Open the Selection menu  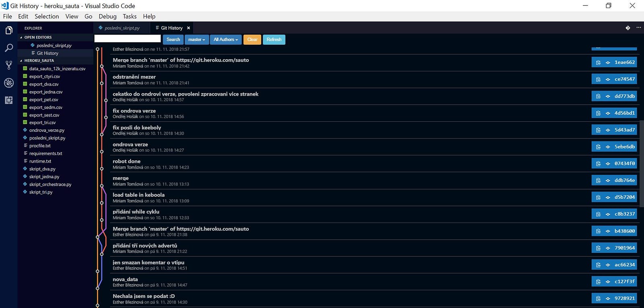47,17
